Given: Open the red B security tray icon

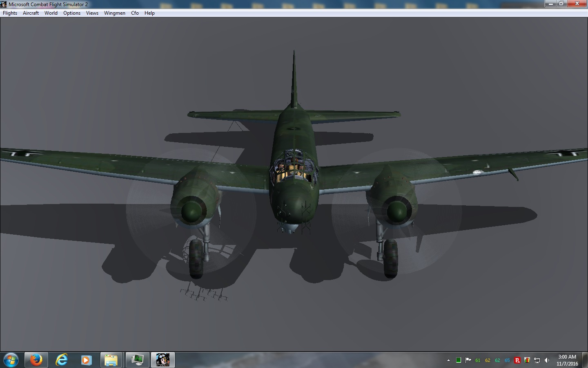Looking at the screenshot, I should click(517, 360).
